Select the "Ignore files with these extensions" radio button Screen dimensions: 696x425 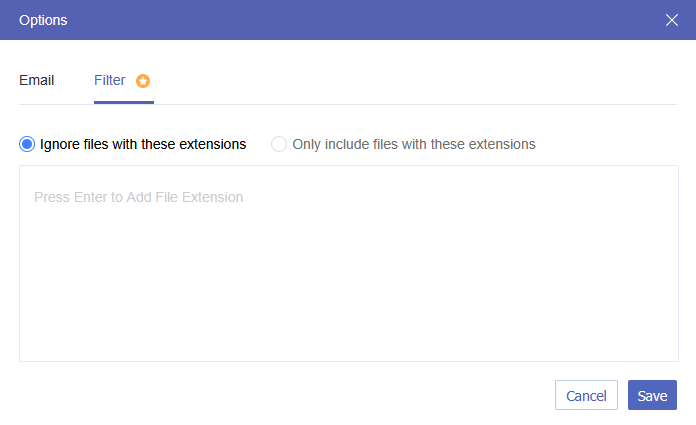click(27, 144)
